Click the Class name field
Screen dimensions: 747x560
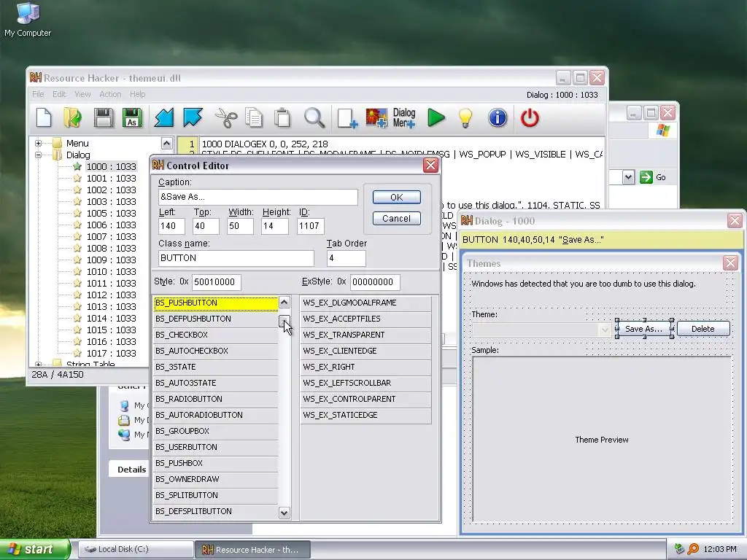(x=236, y=258)
